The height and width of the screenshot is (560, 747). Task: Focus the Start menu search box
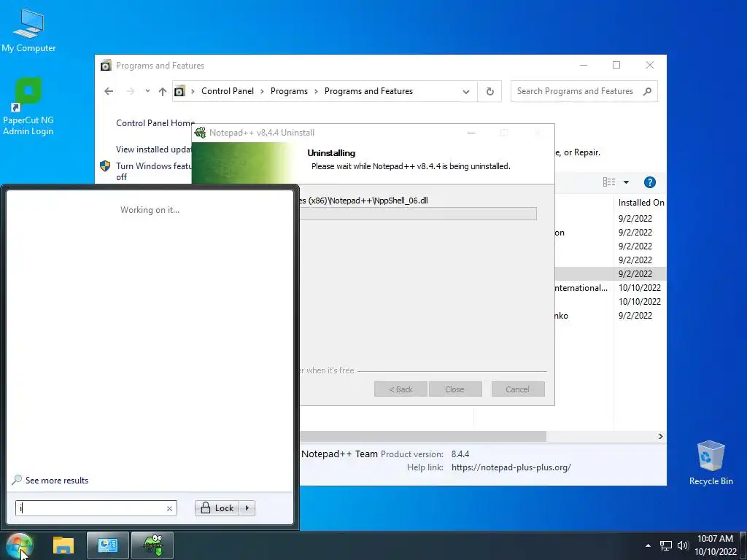coord(96,508)
